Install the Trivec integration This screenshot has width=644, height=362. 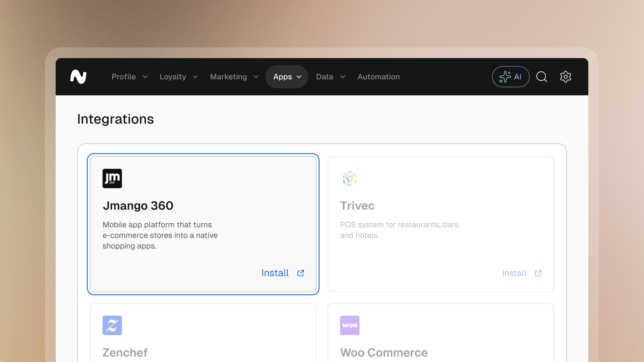point(514,273)
